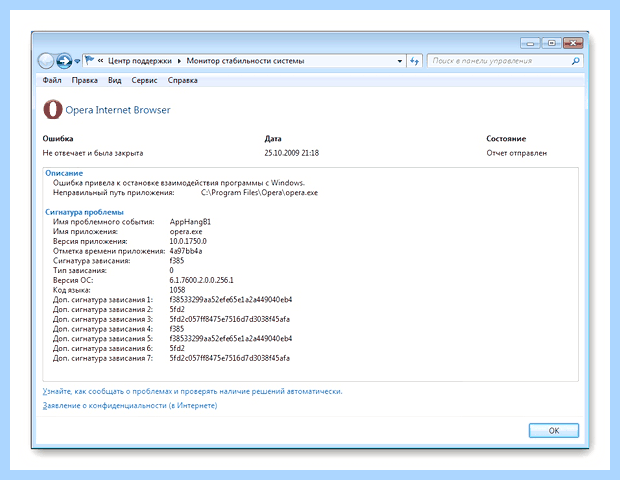The height and width of the screenshot is (480, 620).
Task: Go forward using the Forward arrow button
Action: coord(64,61)
